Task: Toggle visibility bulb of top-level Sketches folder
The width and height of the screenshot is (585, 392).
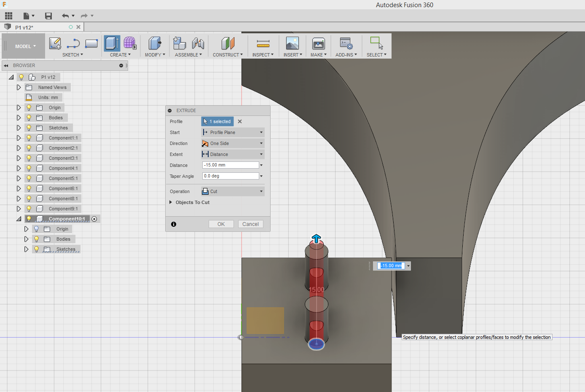Action: [x=29, y=128]
